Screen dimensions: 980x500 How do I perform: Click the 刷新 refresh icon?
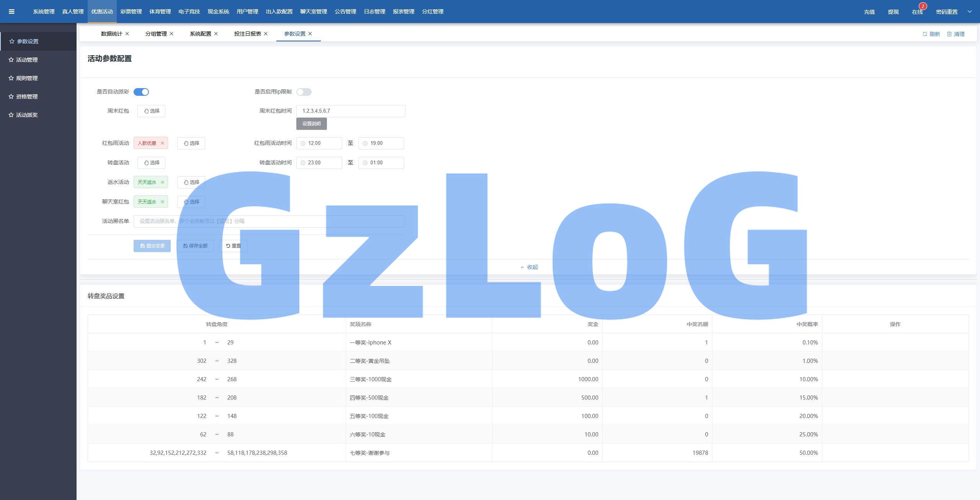[x=924, y=34]
